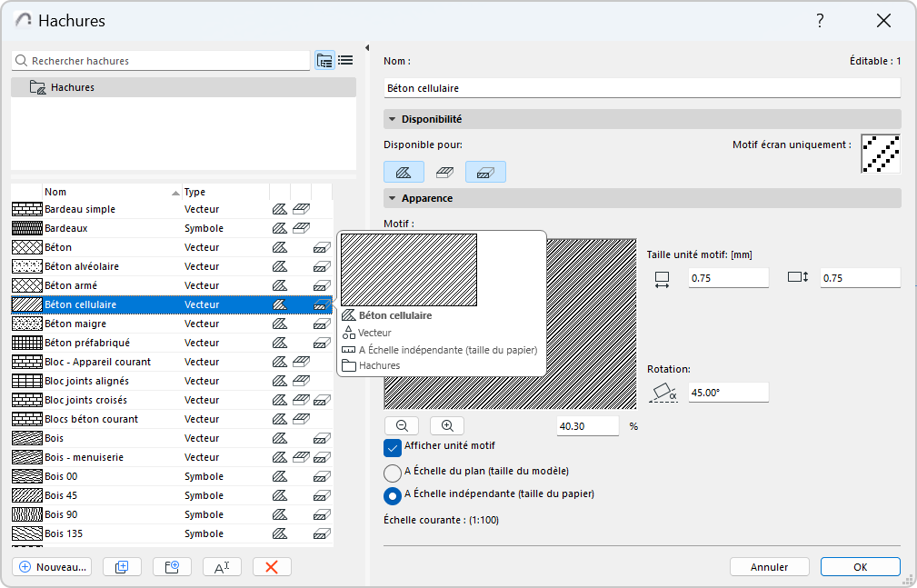Delete hatch with the red X button
The width and height of the screenshot is (917, 588).
coord(272,566)
